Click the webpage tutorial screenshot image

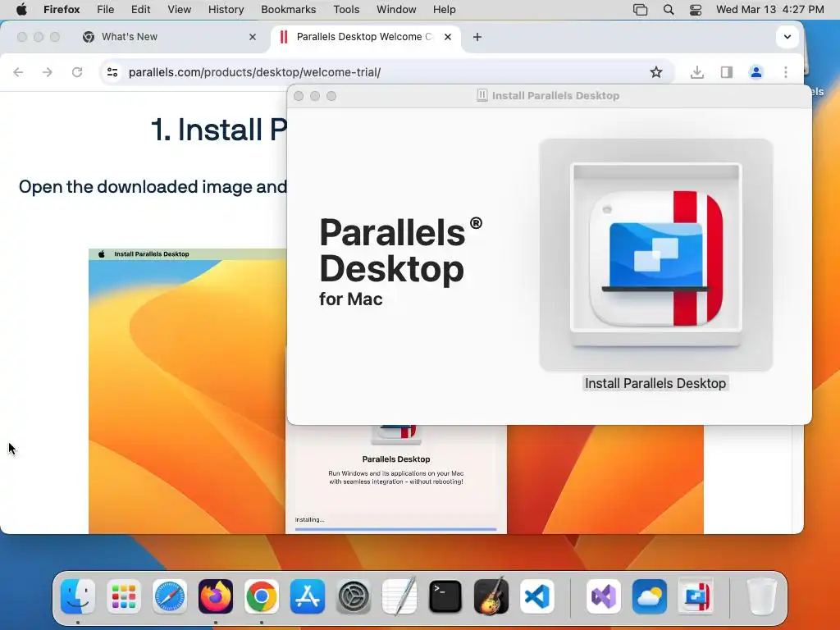tap(187, 391)
